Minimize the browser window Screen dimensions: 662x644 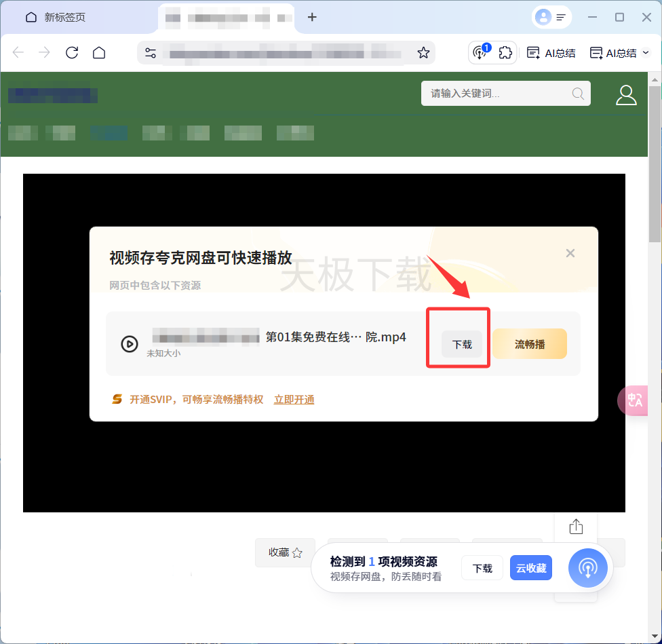point(592,18)
